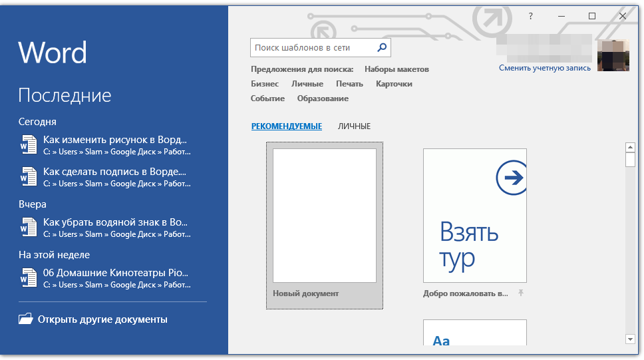644x360 pixels.
Task: Select the blank Новый документ thumbnail
Action: (x=325, y=216)
